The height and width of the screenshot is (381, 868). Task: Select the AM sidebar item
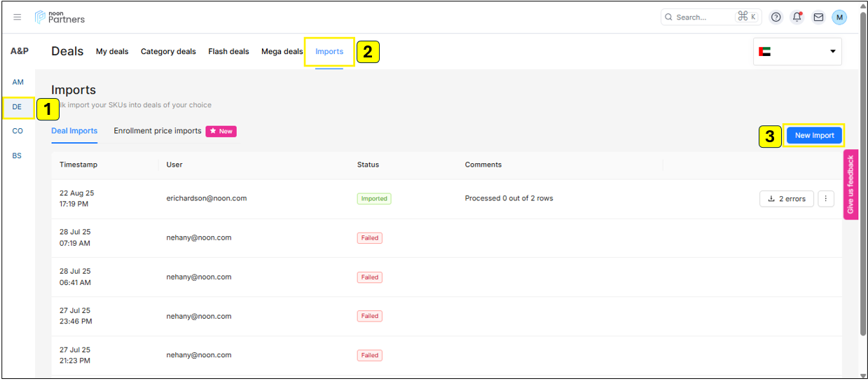18,83
